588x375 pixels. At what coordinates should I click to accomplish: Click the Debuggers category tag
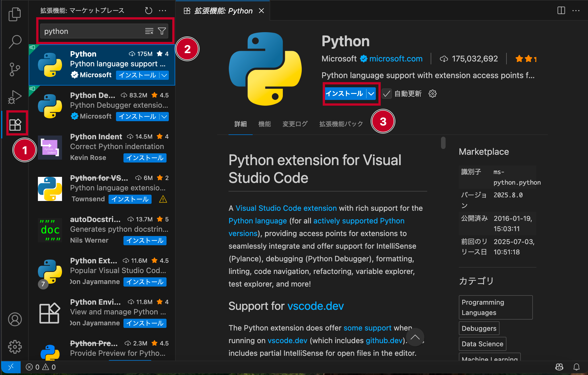pos(479,328)
